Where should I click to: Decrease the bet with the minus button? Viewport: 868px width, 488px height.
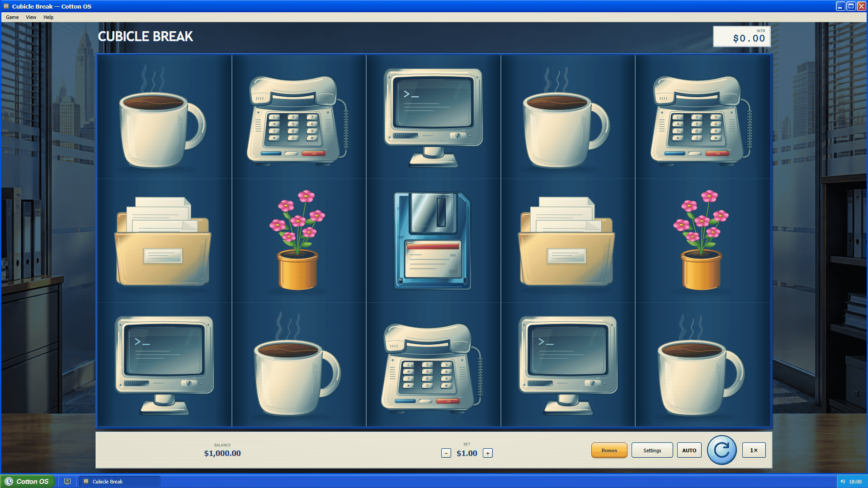click(x=446, y=453)
